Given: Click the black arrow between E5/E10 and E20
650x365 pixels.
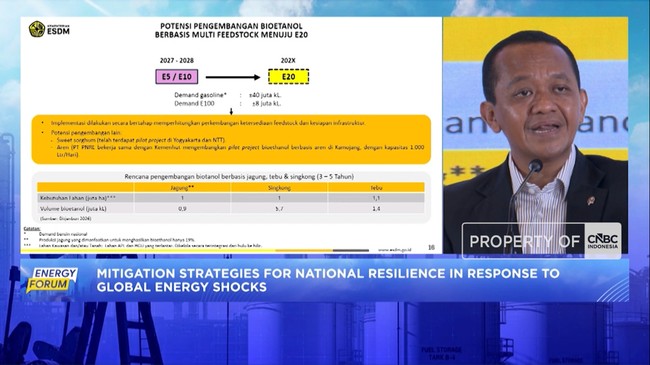Looking at the screenshot, I should tap(233, 77).
